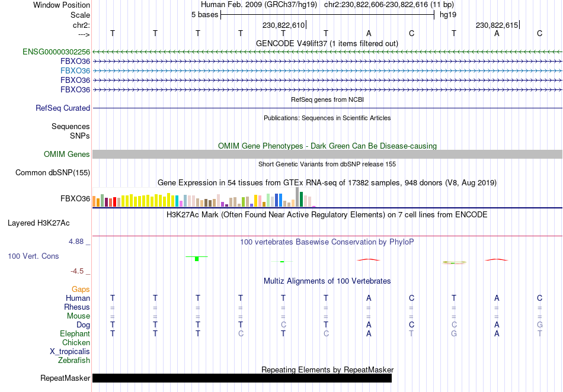Click the -4.5 conservation scale value

77,271
